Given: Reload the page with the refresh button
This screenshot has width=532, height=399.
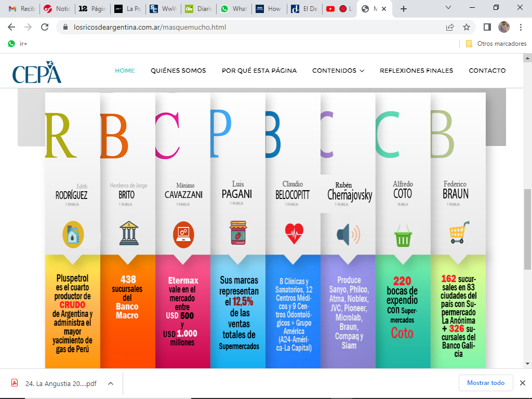Looking at the screenshot, I should 45,27.
